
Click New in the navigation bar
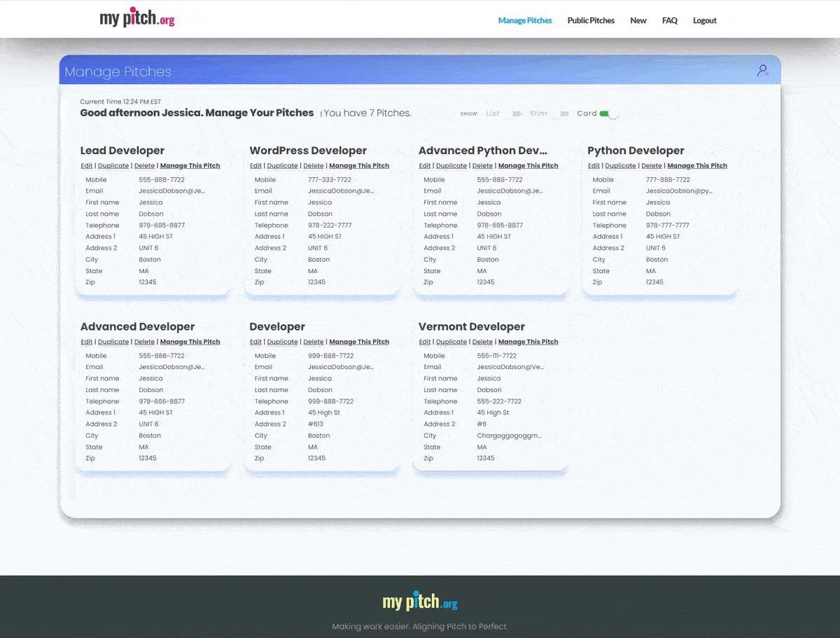pos(638,20)
